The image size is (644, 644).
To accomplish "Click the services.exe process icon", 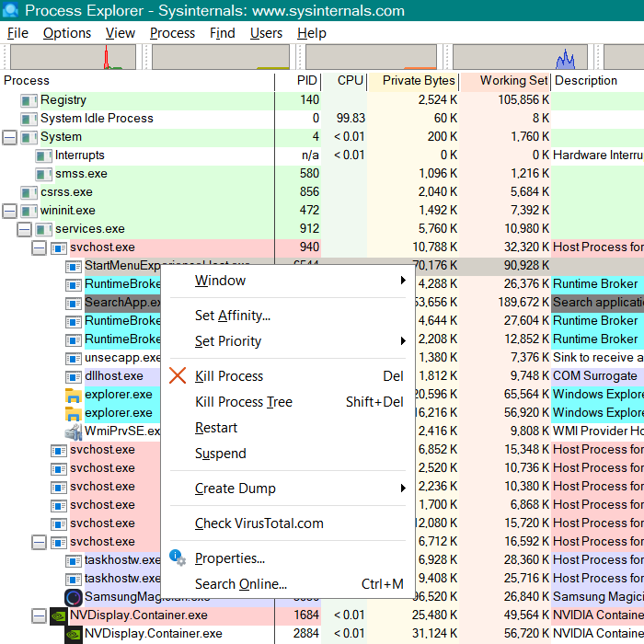I will click(43, 229).
